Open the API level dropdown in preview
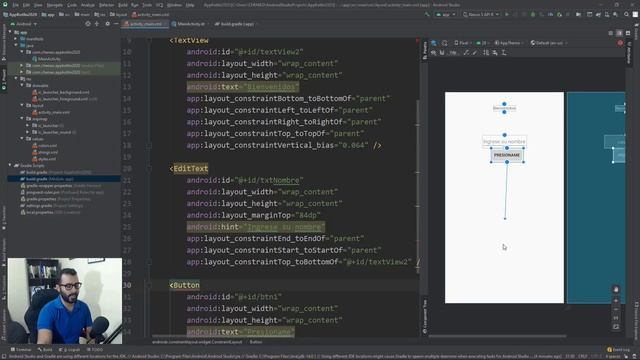 pos(482,43)
